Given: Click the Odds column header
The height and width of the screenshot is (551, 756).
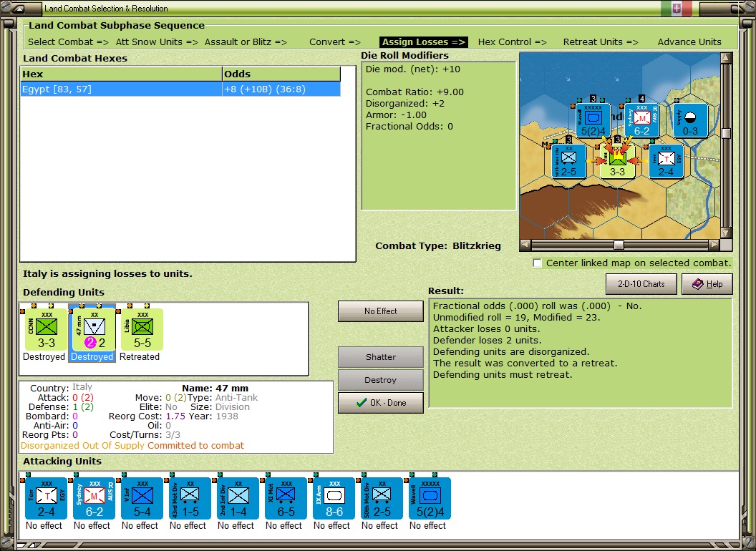Looking at the screenshot, I should [x=281, y=74].
